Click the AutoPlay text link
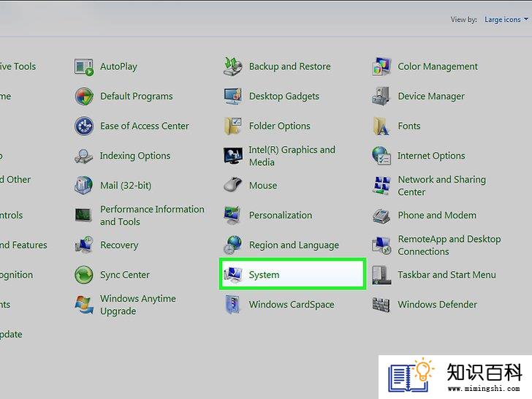 [118, 66]
